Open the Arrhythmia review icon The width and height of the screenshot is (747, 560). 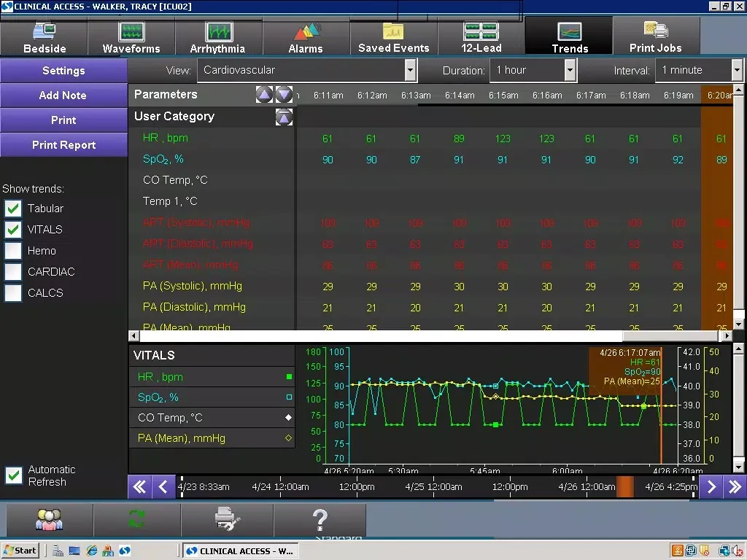[218, 31]
